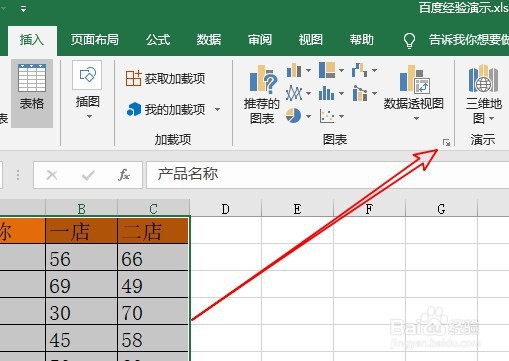The height and width of the screenshot is (361, 509).
Task: Switch to Page Layout (页面布局) tab
Action: pyautogui.click(x=95, y=40)
